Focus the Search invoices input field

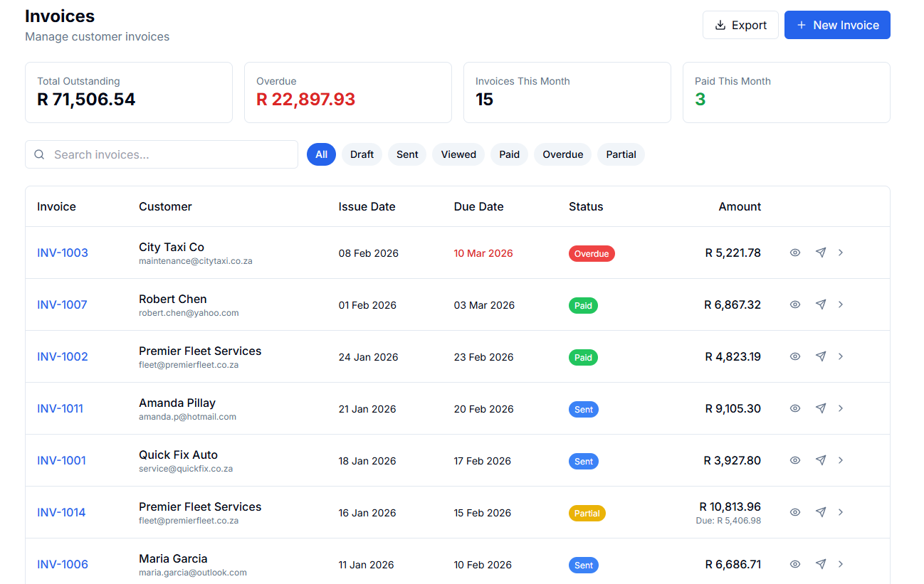click(x=171, y=154)
